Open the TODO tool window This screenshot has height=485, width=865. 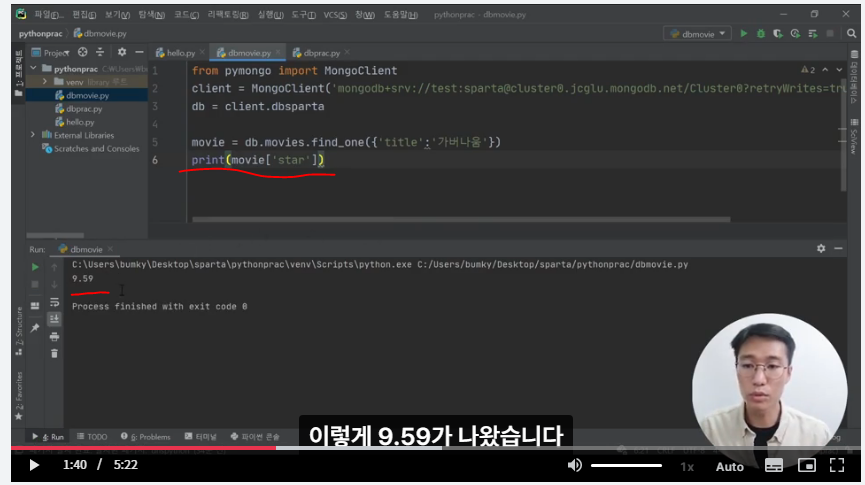coord(92,436)
